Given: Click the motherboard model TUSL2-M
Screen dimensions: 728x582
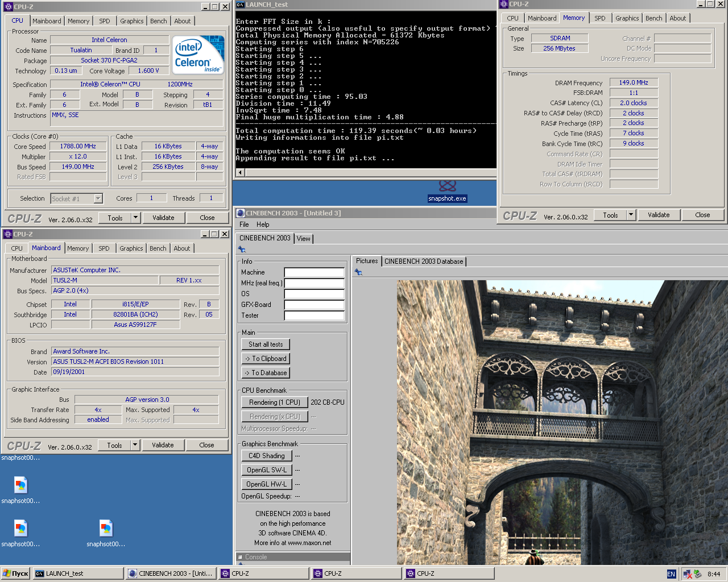Looking at the screenshot, I should pos(105,280).
